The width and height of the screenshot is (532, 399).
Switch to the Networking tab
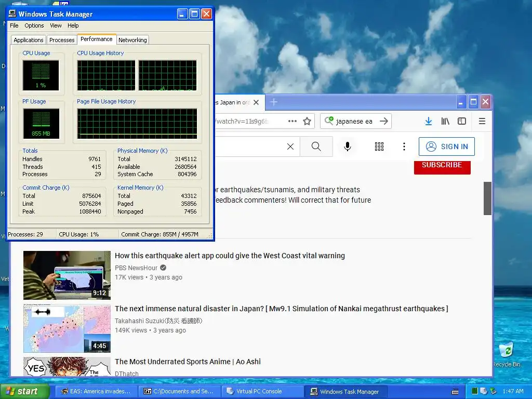(x=132, y=40)
